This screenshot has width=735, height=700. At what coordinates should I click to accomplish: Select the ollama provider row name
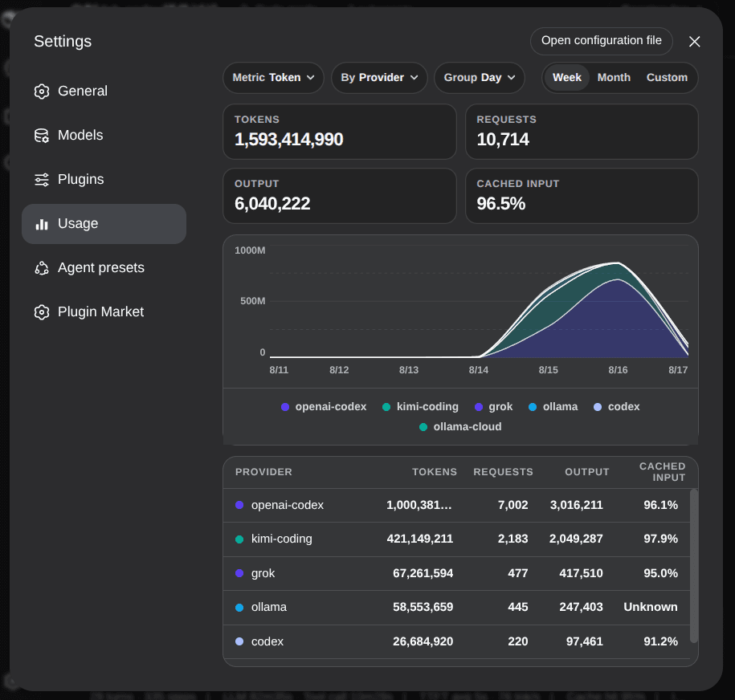[x=268, y=607]
